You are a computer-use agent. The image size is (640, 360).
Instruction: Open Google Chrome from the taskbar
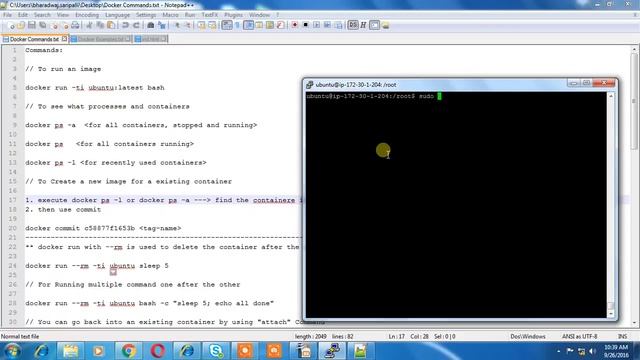point(129,351)
